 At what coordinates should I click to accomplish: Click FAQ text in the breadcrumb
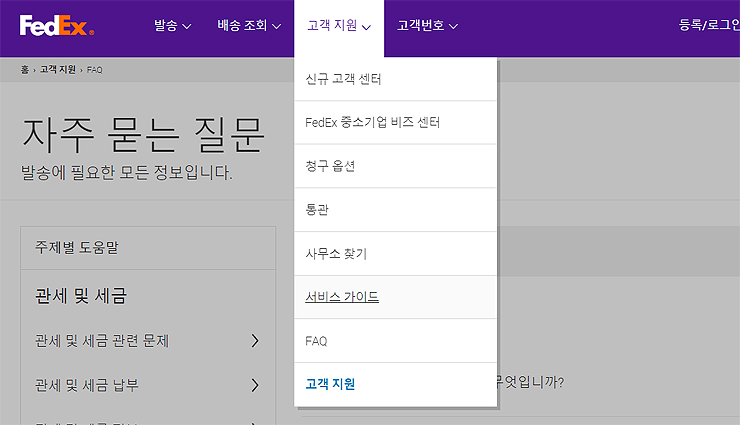click(x=94, y=70)
